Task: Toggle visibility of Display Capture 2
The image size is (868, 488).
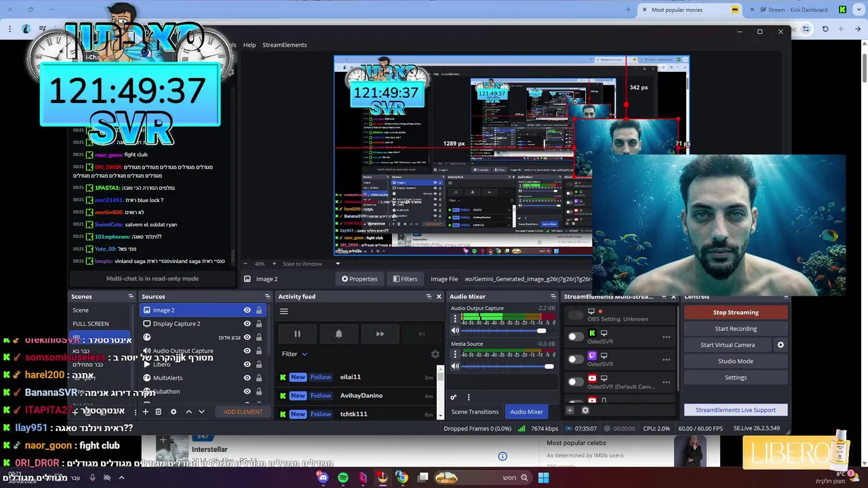Action: tap(247, 323)
